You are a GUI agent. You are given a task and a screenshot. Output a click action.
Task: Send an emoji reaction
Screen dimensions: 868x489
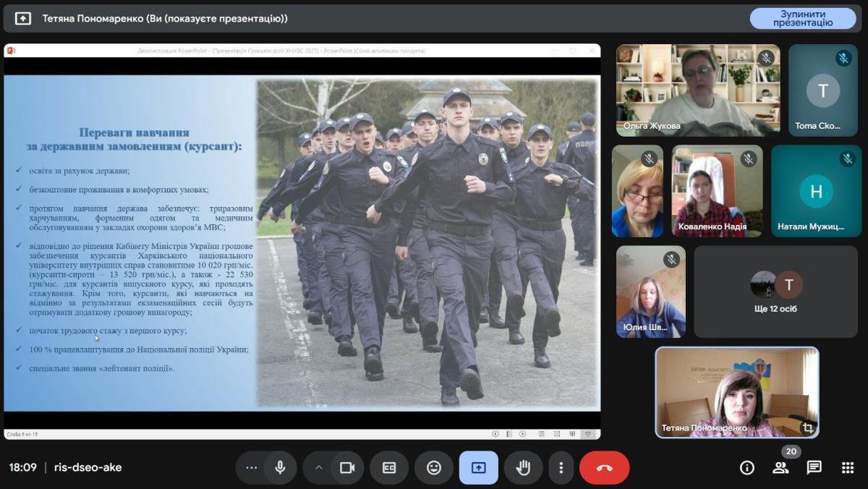[x=434, y=467]
